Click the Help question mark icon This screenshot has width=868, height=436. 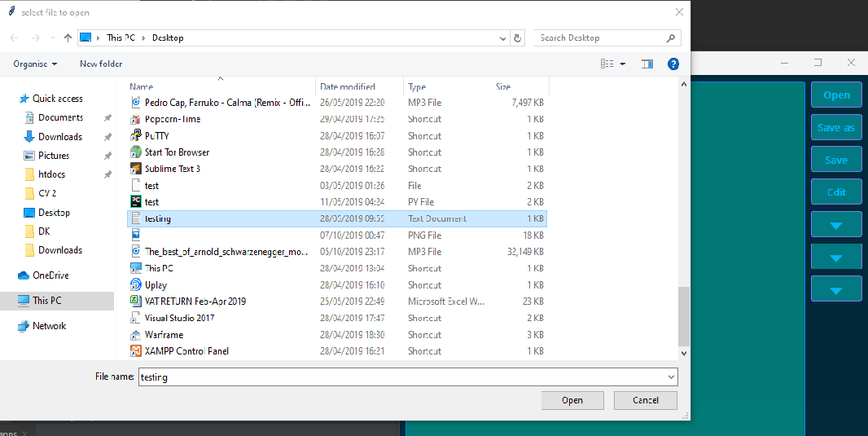(673, 64)
